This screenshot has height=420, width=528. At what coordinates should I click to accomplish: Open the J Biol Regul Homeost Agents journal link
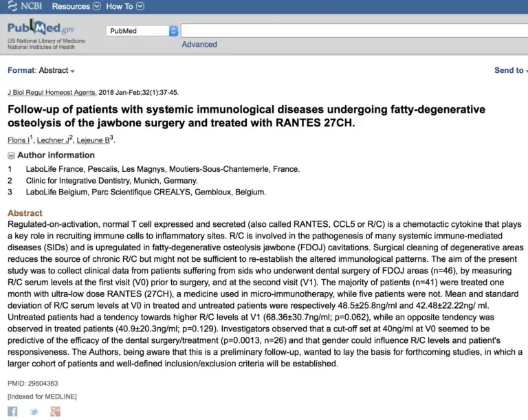click(52, 92)
